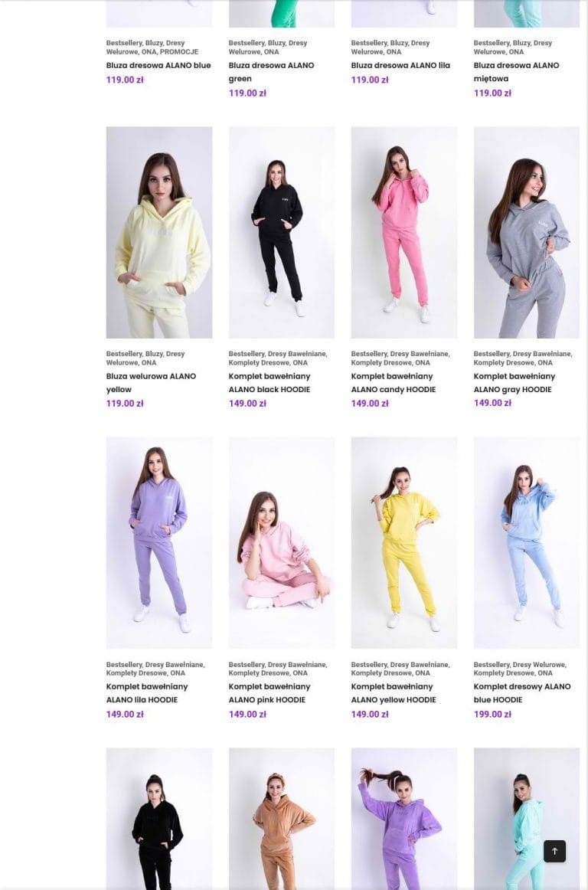This screenshot has width=588, height=890.
Task: Click the scroll-to-top arrow button
Action: [x=554, y=851]
